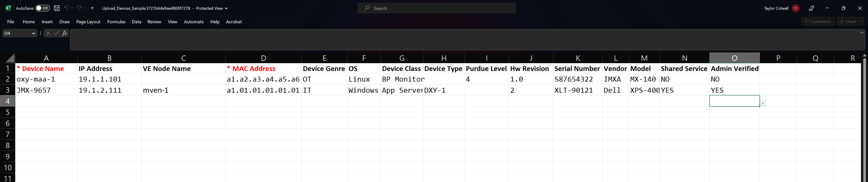Click the '* MAC Address' header cell
This screenshot has height=182, width=868.
pos(264,69)
